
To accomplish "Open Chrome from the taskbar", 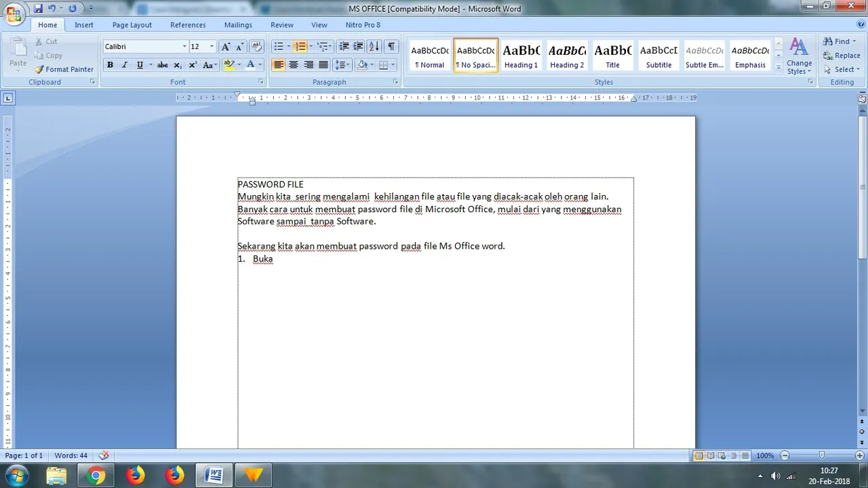I will [x=96, y=476].
